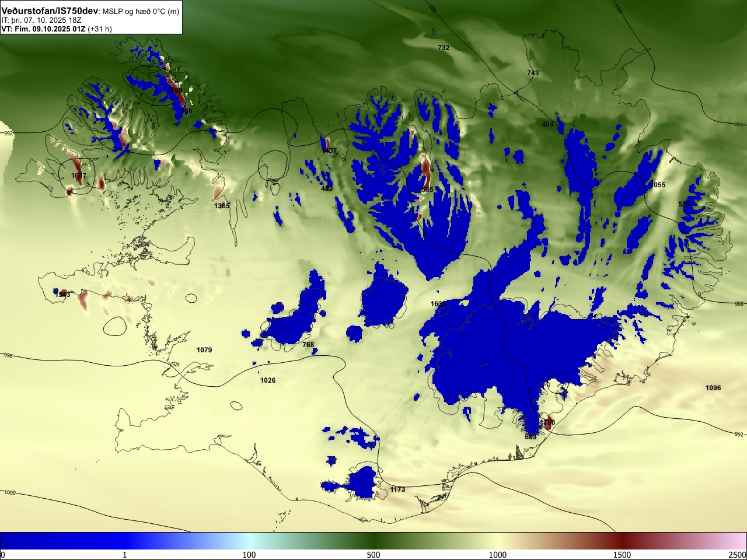Click the 1599 height label
Screen dimensions: 747x560
(176, 91)
